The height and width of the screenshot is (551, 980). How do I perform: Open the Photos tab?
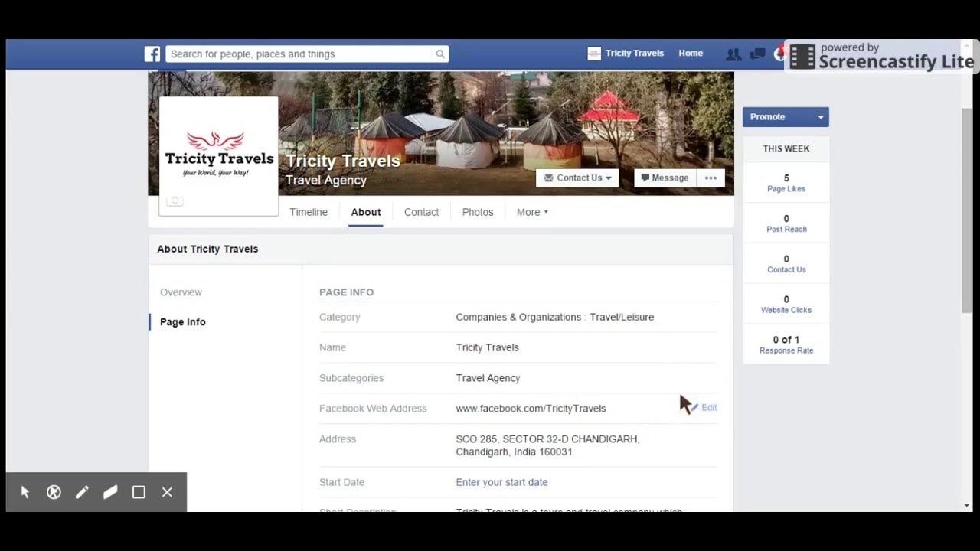pos(478,212)
